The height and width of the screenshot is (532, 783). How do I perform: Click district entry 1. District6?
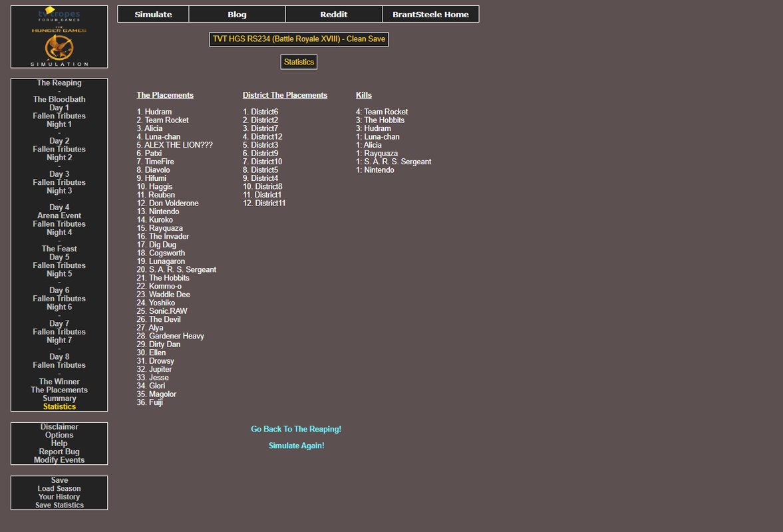(x=261, y=112)
